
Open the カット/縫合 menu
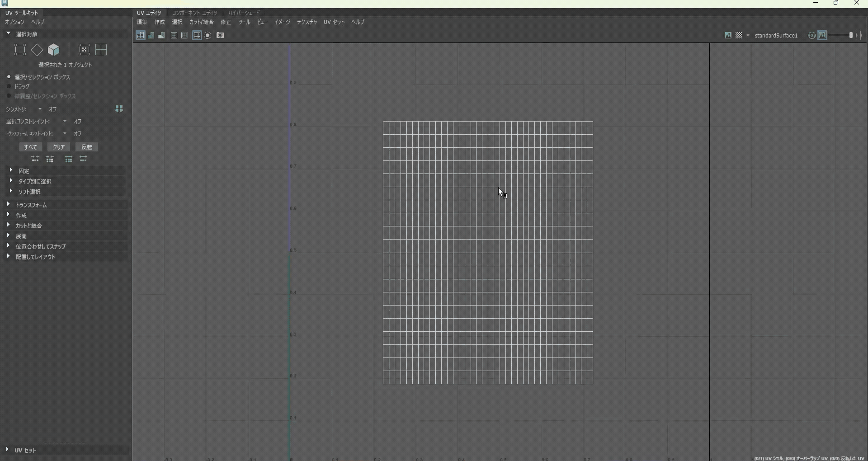click(201, 22)
